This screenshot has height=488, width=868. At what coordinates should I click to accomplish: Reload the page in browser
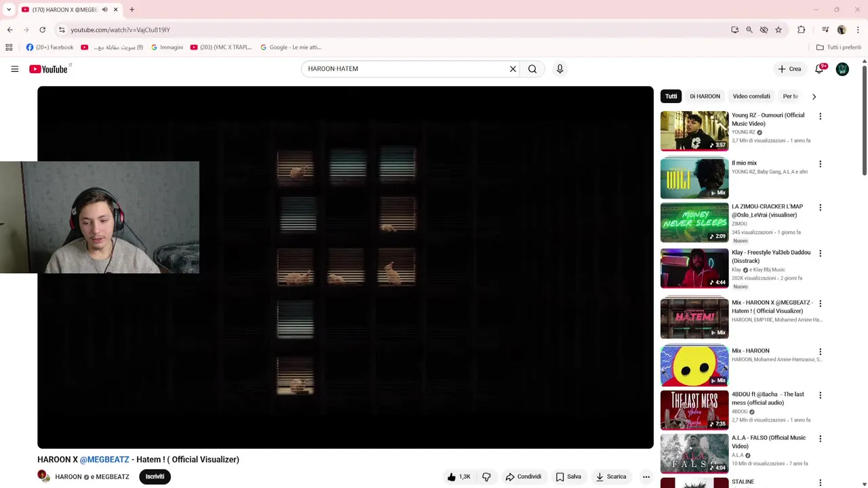pos(42,30)
